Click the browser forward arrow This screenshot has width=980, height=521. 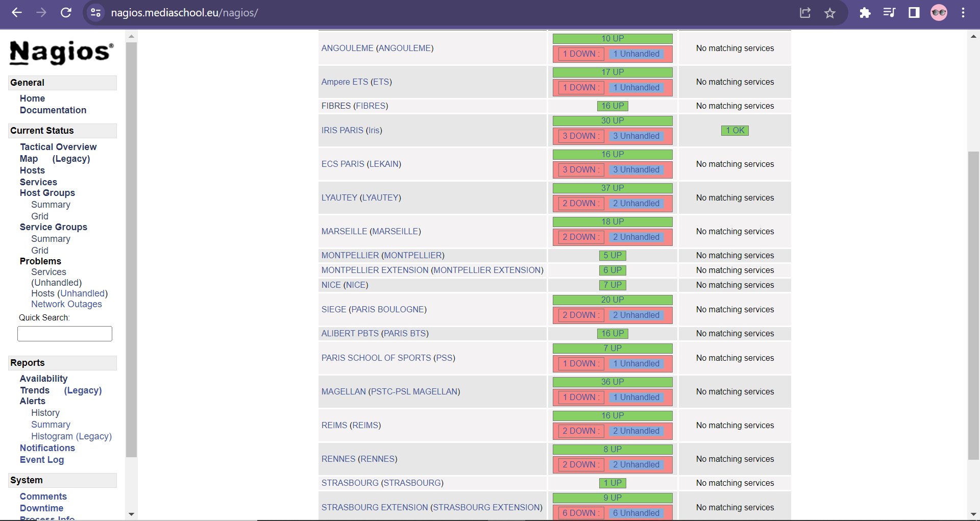pyautogui.click(x=41, y=13)
